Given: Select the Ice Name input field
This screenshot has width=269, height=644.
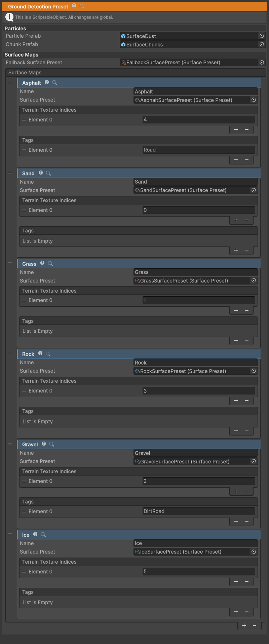Looking at the screenshot, I should pos(196,543).
